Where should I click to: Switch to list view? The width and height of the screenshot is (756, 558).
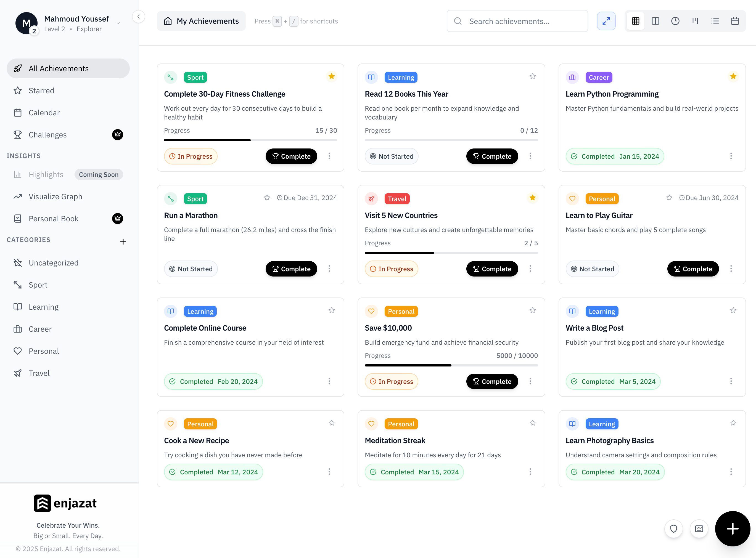click(x=715, y=21)
